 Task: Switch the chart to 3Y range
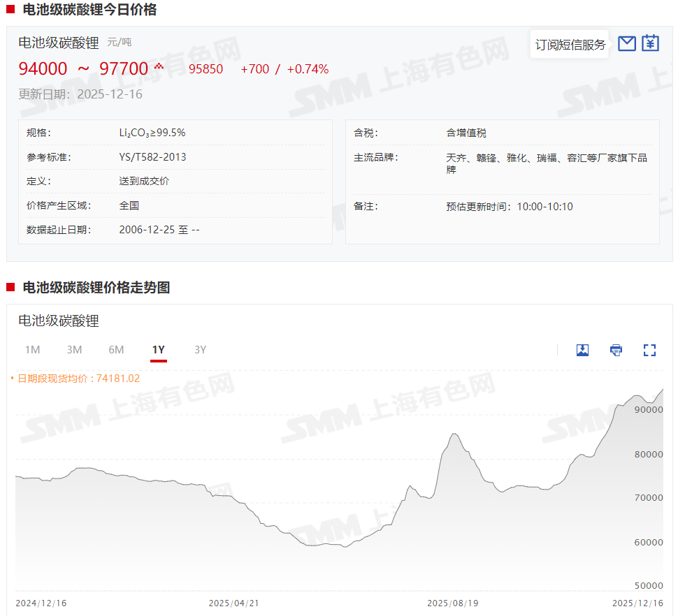coord(201,350)
